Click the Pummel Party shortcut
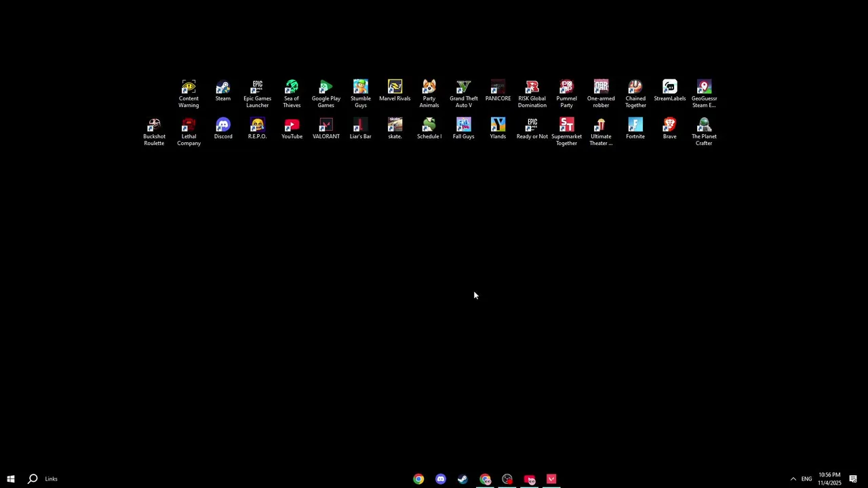868x488 pixels. coord(567,94)
